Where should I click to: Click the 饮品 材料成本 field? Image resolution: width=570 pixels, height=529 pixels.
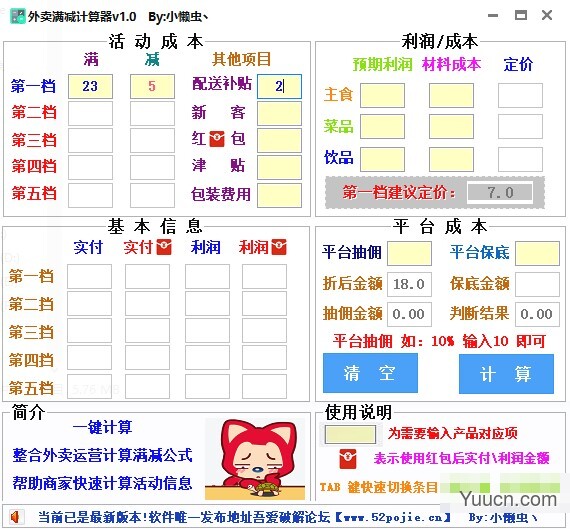click(x=451, y=159)
